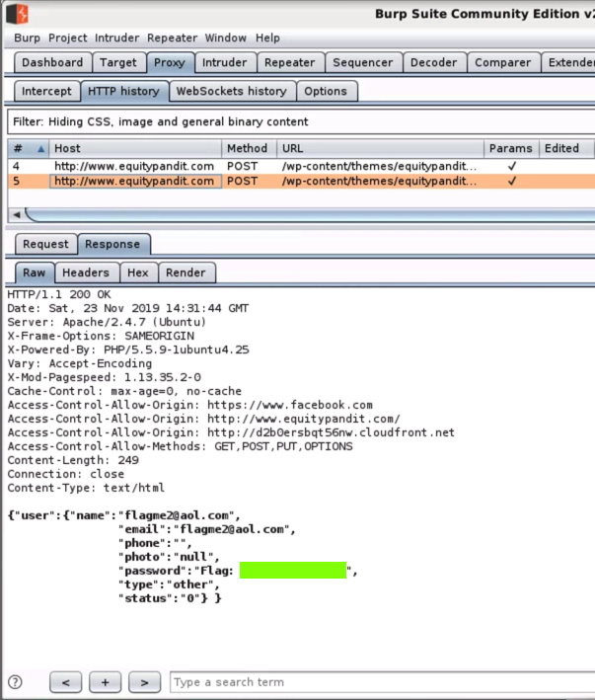
Task: Open the Help menu
Action: [x=267, y=38]
